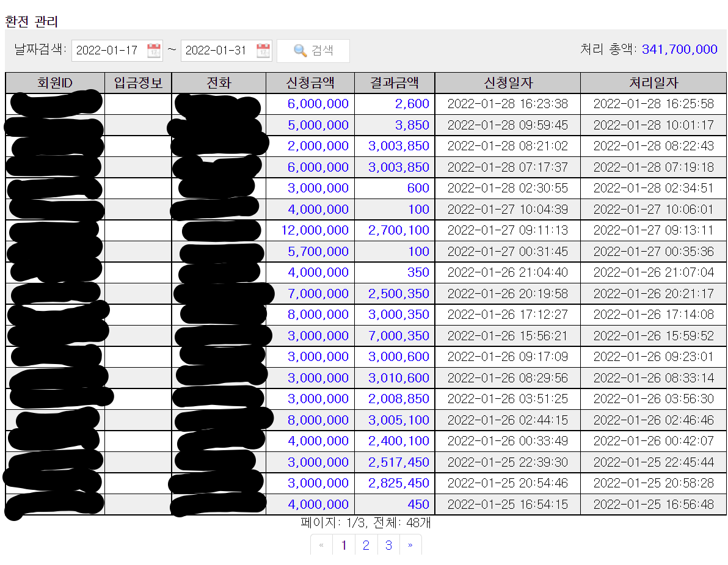Screen dimensions: 728x565
Task: Select the 결과금액 column header
Action: click(x=395, y=83)
